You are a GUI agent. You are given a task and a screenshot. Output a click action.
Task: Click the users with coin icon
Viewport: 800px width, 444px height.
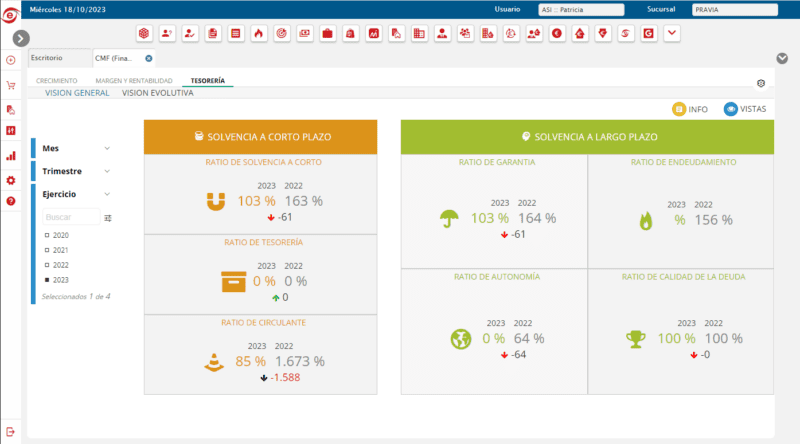534,34
